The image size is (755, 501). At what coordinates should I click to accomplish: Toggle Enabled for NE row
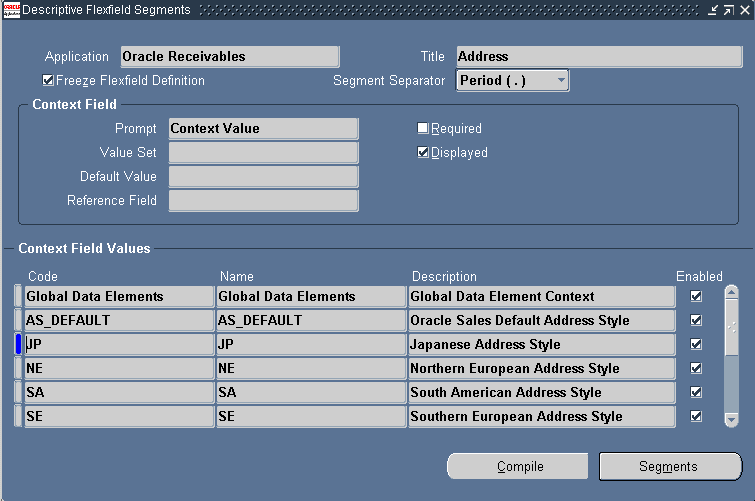696,368
